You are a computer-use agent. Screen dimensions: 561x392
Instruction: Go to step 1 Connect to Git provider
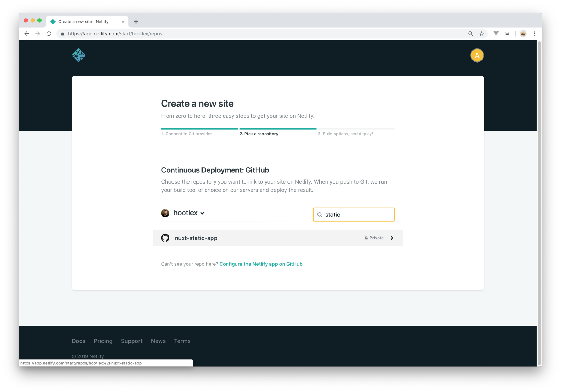coord(187,134)
